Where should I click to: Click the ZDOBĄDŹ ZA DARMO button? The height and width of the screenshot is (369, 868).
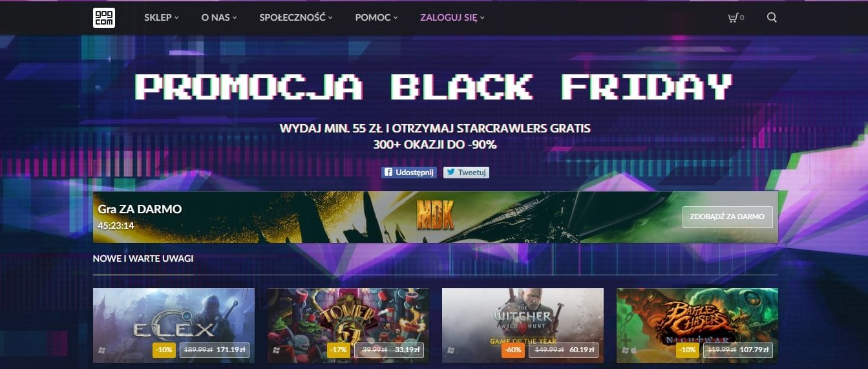pyautogui.click(x=728, y=217)
